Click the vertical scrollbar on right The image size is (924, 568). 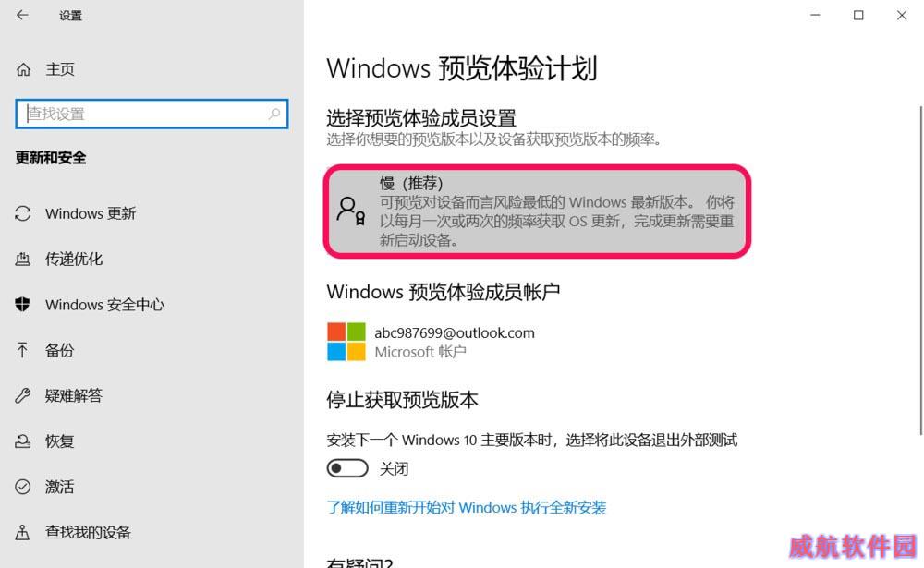pyautogui.click(x=921, y=271)
